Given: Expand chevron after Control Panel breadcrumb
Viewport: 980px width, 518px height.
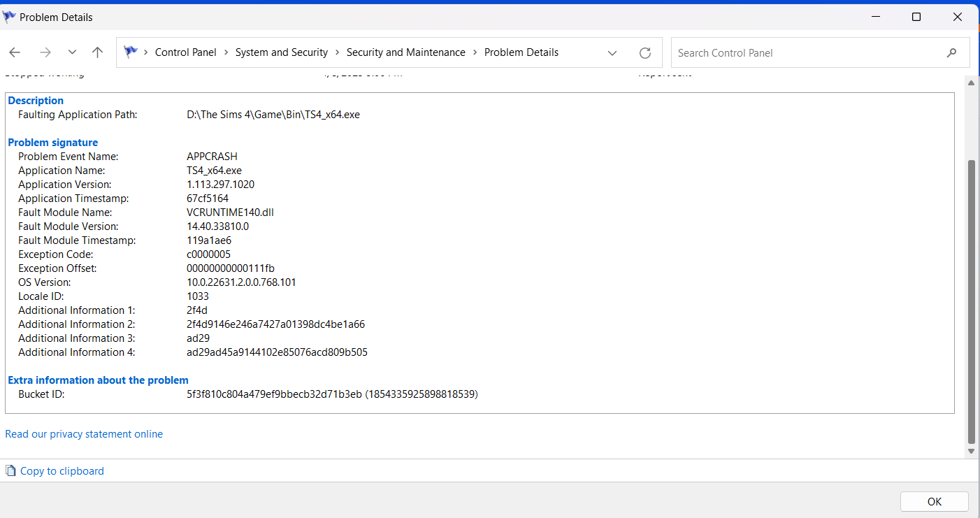Looking at the screenshot, I should point(226,52).
